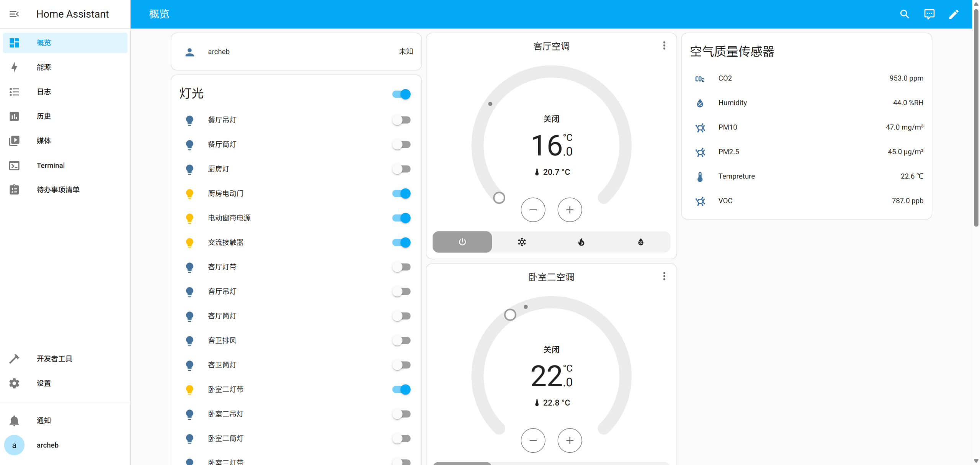Turn on the 餐厅吊灯 switch
The height and width of the screenshot is (465, 980).
(x=401, y=120)
